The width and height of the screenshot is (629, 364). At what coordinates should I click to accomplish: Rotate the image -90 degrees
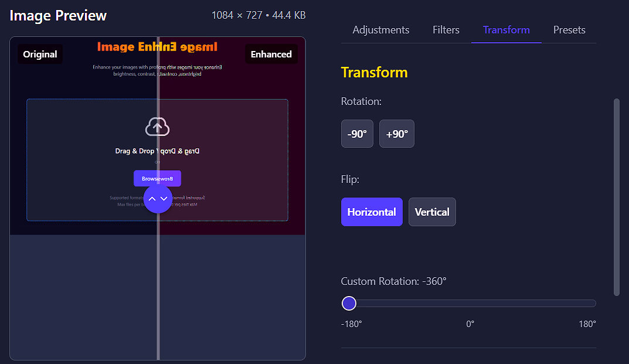356,133
